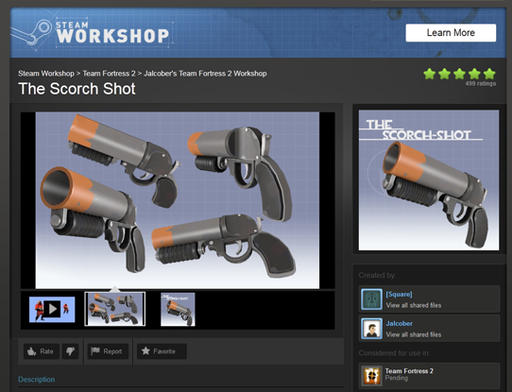This screenshot has width=512, height=392.
Task: Click the thumbs up Rate button
Action: click(x=41, y=351)
